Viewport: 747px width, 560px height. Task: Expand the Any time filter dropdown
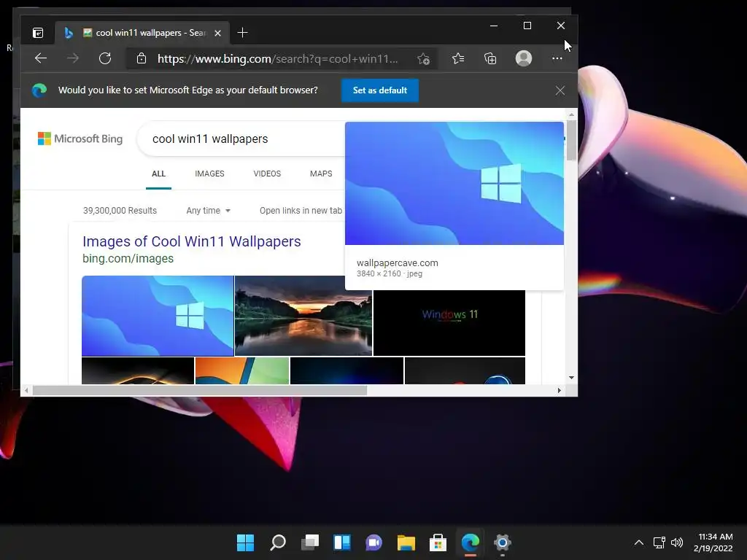[208, 211]
